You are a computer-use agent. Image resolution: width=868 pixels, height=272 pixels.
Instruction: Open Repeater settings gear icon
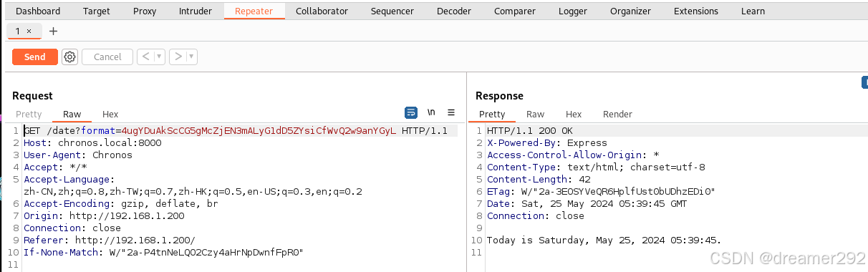(69, 57)
